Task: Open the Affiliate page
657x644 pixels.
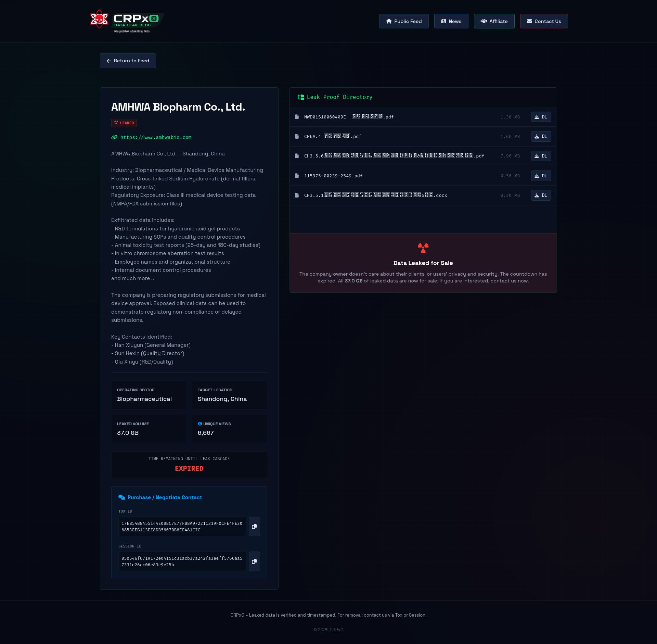Action: (494, 21)
